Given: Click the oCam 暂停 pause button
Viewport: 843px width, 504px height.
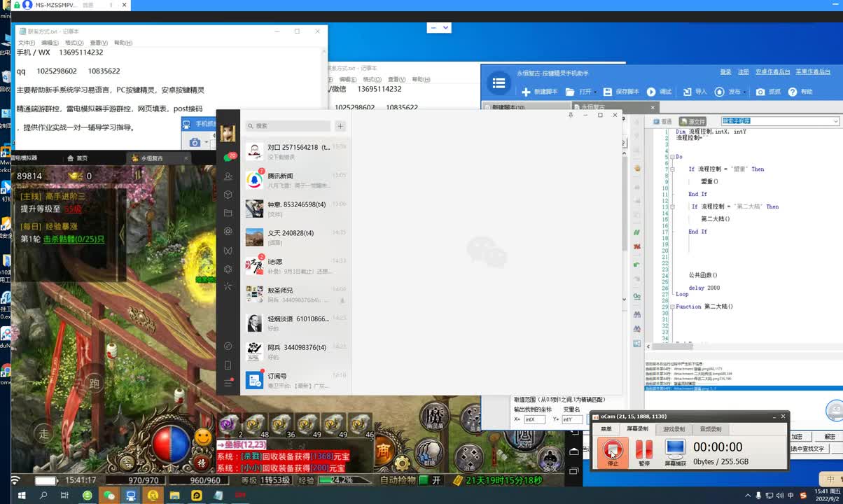Looking at the screenshot, I should 644,451.
